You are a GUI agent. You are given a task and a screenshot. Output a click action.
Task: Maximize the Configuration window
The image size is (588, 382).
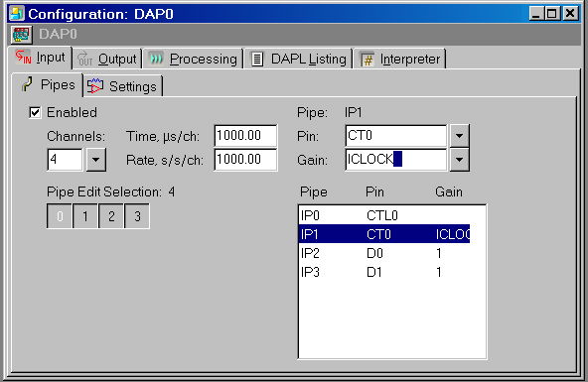(x=552, y=14)
